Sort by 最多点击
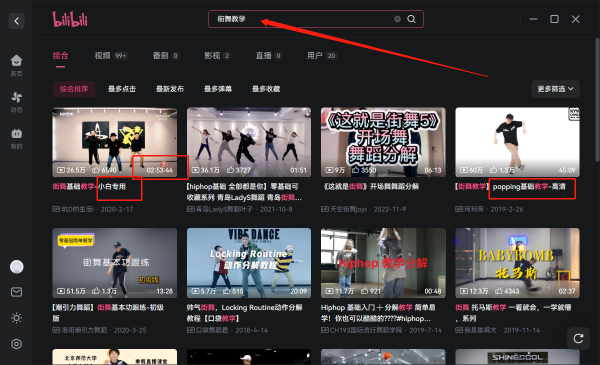Screen dimensions: 600x365 [122, 89]
